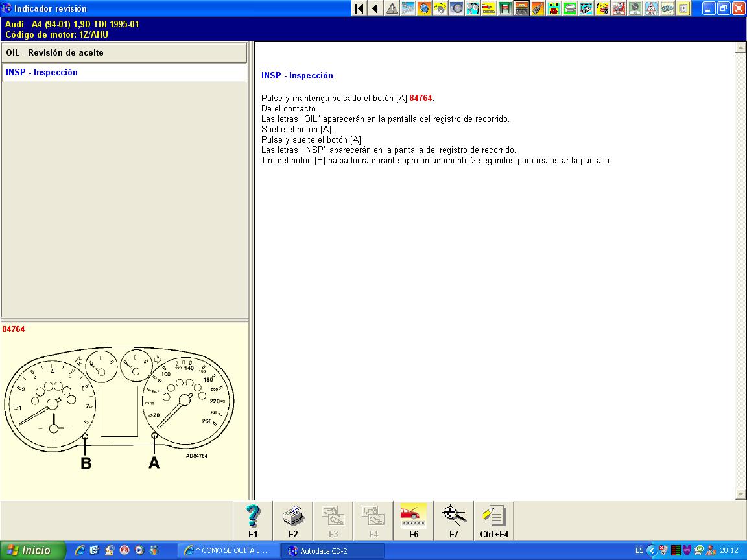The height and width of the screenshot is (560, 747).
Task: Select INSP - Inspección in left list
Action: click(124, 73)
